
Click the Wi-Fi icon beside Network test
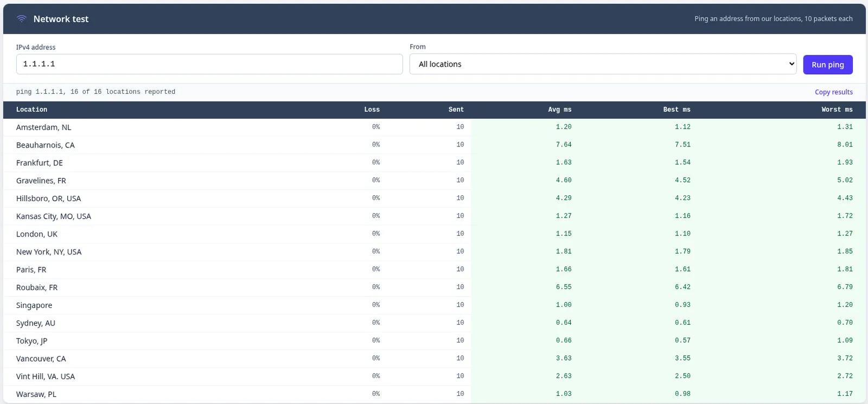point(22,19)
